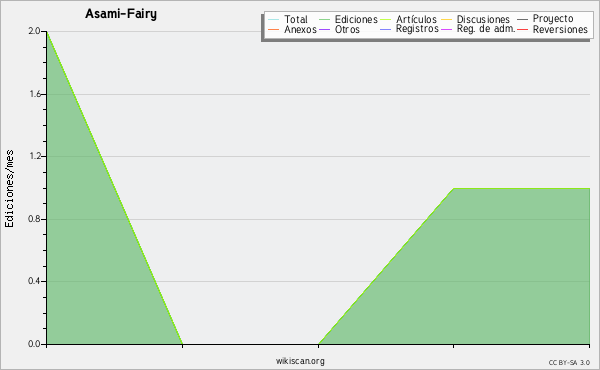Screen dimensions: 600x370
Task: Click the 0.0 y-axis tick label
Action: (x=34, y=344)
